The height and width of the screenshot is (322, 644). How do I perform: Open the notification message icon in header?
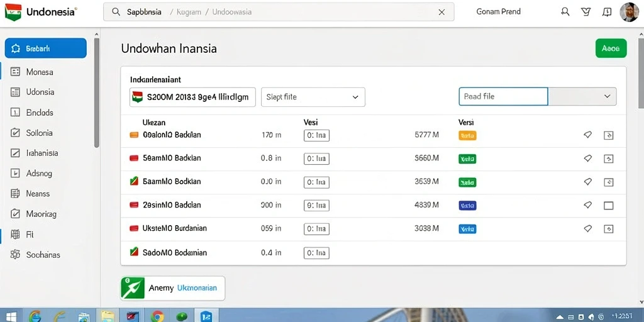(607, 13)
